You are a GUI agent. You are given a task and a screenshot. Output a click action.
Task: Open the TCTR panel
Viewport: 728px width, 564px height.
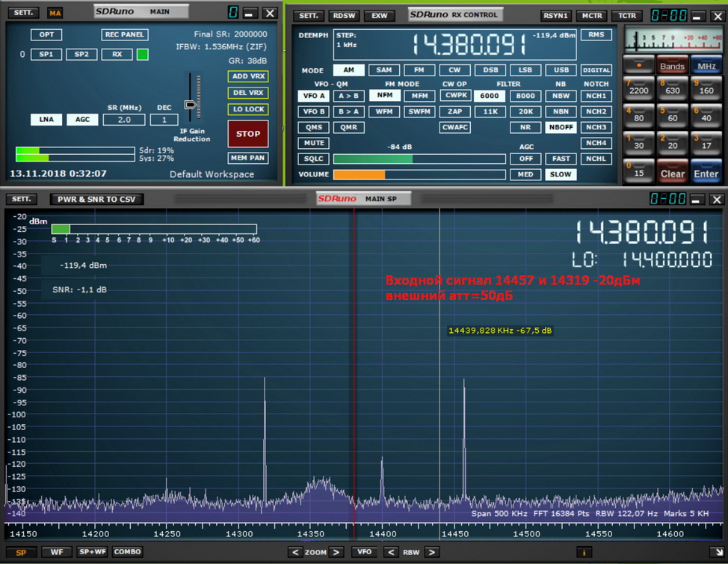coord(627,16)
